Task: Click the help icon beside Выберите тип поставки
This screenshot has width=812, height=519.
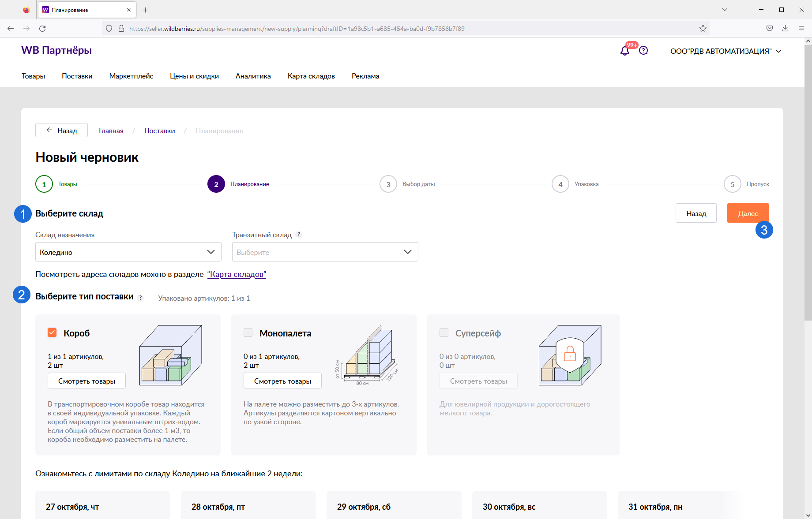Action: 140,298
